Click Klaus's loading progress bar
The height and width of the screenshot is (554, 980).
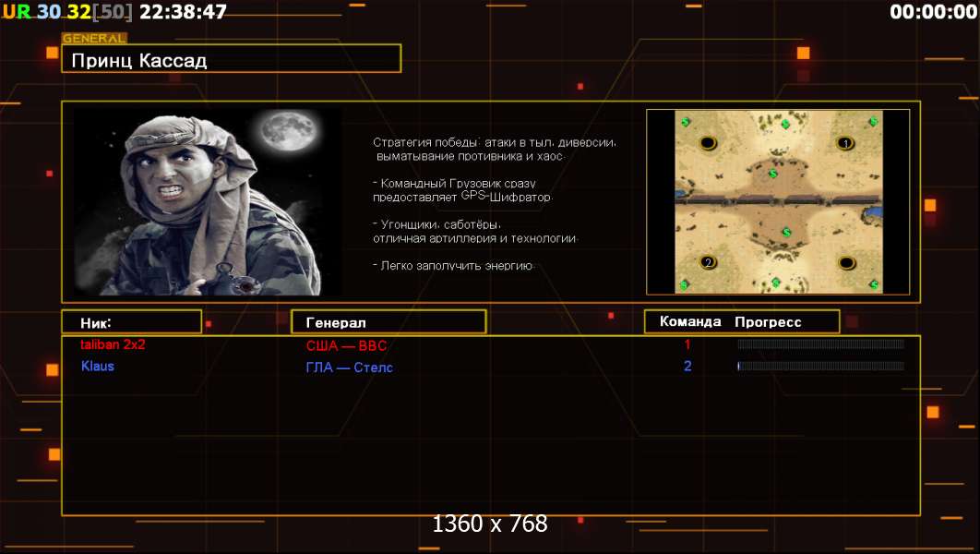pos(820,366)
